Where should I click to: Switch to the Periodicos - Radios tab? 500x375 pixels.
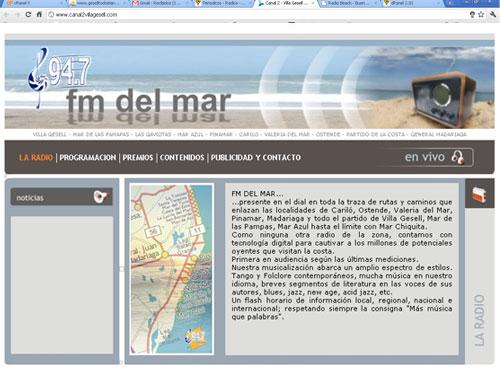(x=222, y=3)
